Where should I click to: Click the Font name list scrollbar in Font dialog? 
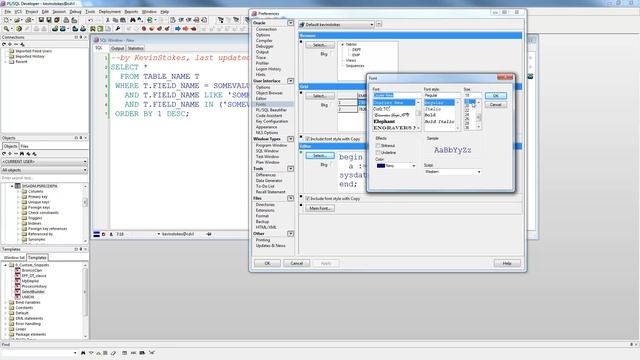(x=418, y=115)
